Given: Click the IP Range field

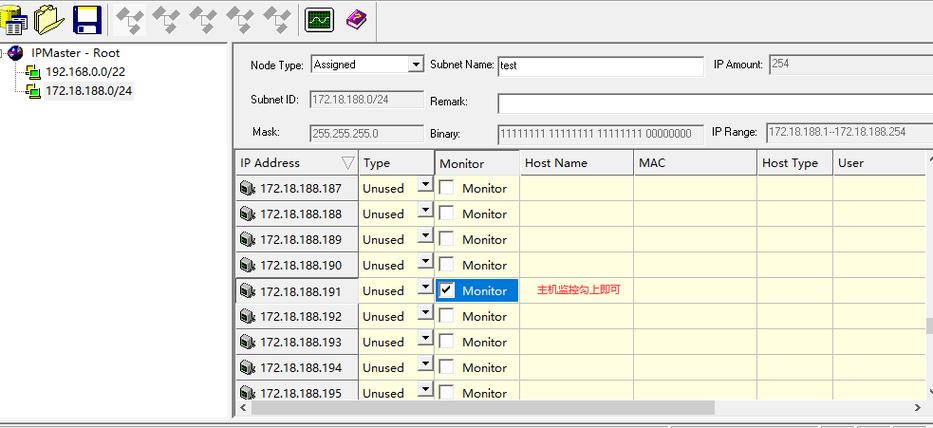Looking at the screenshot, I should click(850, 132).
